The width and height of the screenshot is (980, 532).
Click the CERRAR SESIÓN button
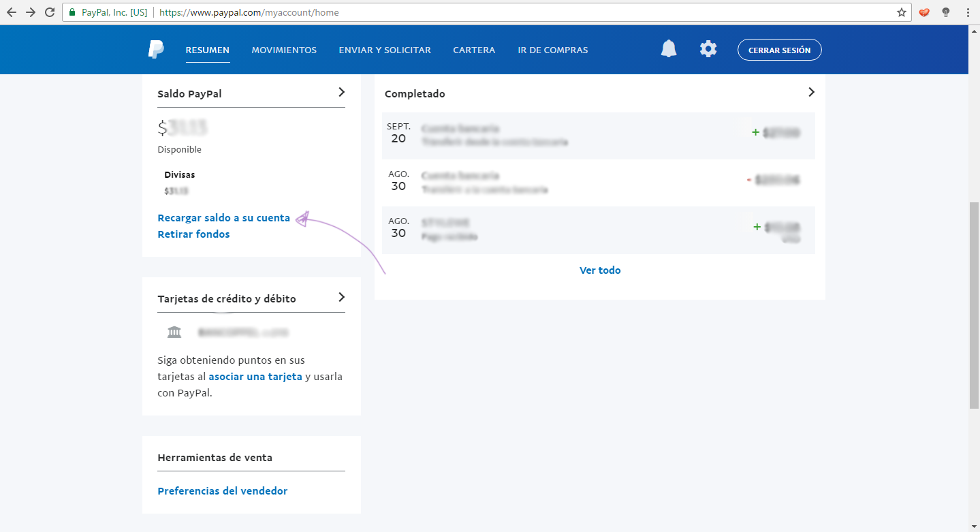pyautogui.click(x=780, y=50)
